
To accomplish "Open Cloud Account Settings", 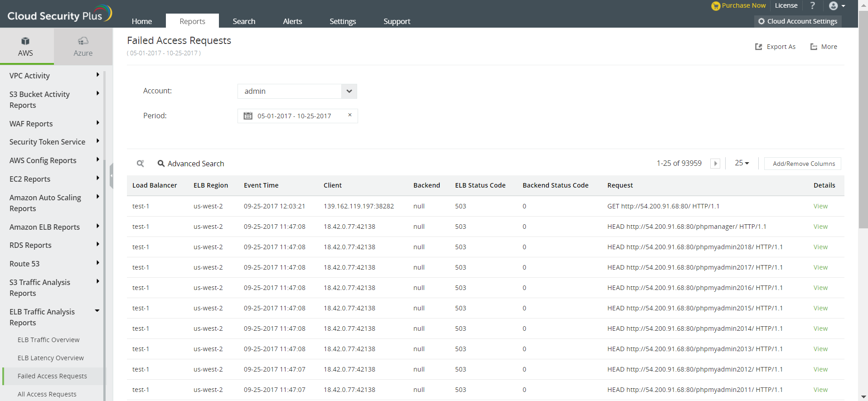I will 798,21.
